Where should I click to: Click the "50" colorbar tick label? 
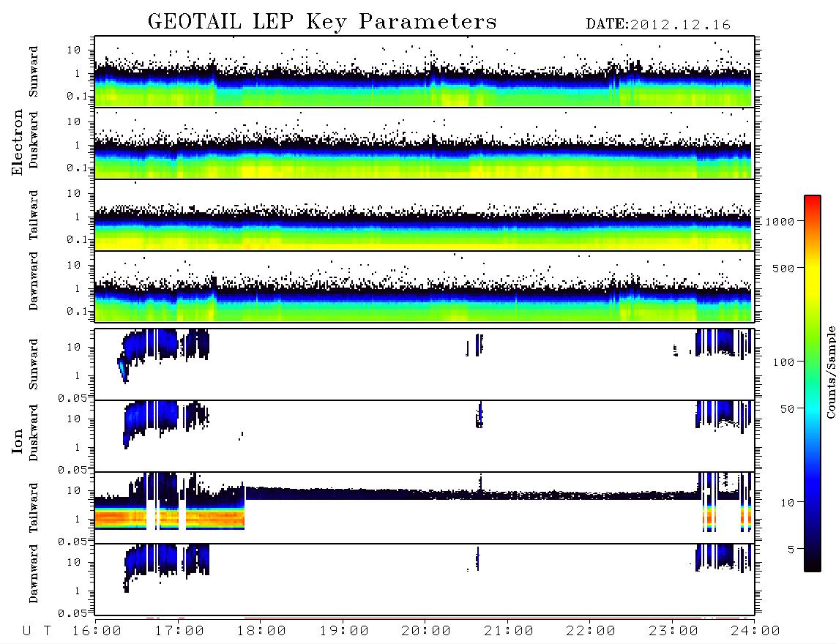[x=787, y=409]
